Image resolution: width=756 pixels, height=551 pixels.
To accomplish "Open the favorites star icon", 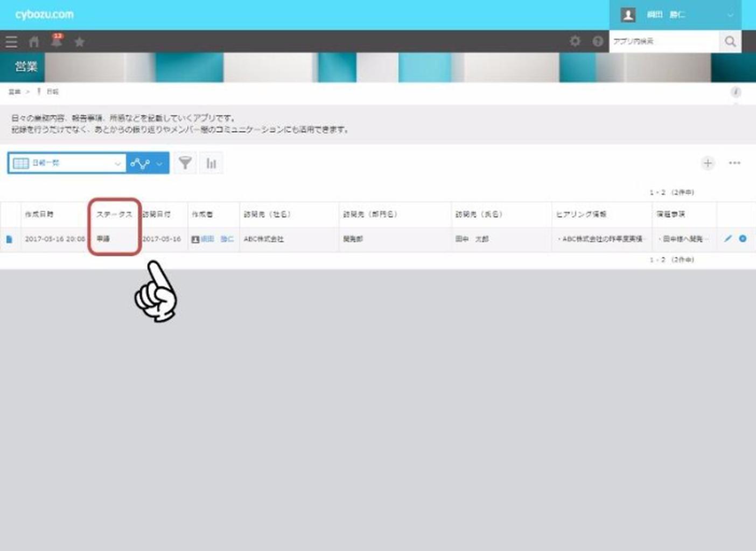I will 79,42.
